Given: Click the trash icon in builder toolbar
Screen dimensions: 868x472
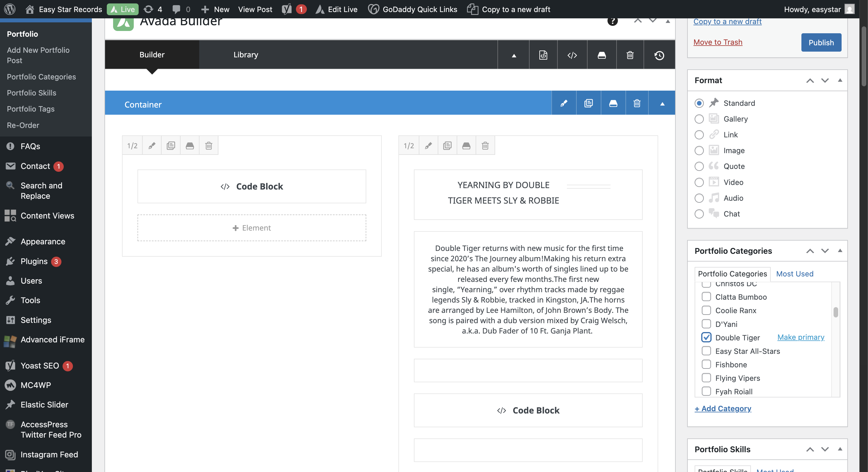Looking at the screenshot, I should [630, 55].
